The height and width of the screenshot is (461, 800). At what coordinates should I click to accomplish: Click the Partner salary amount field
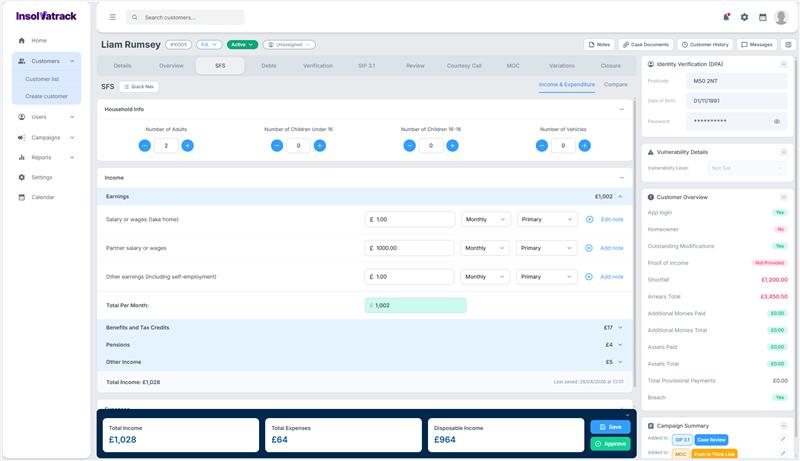(x=410, y=248)
